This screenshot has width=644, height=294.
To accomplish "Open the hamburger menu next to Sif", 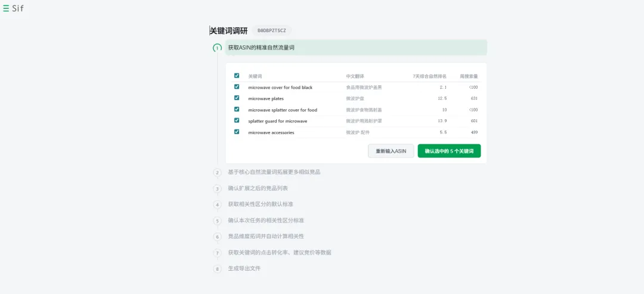I will click(x=6, y=8).
